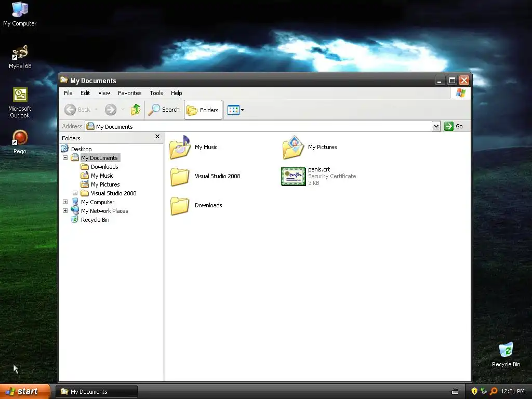
Task: Launch the Pego desktop shortcut
Action: coord(20,142)
